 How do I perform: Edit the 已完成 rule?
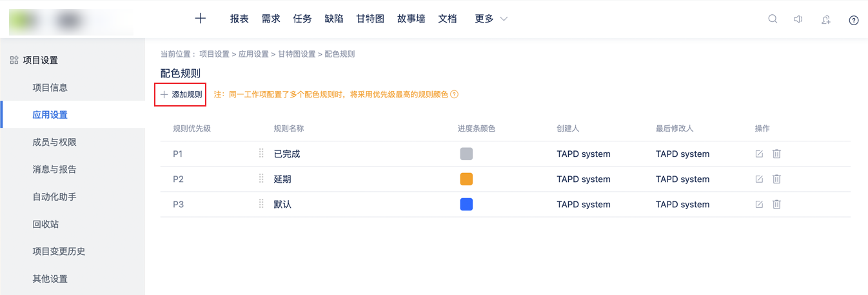click(759, 154)
